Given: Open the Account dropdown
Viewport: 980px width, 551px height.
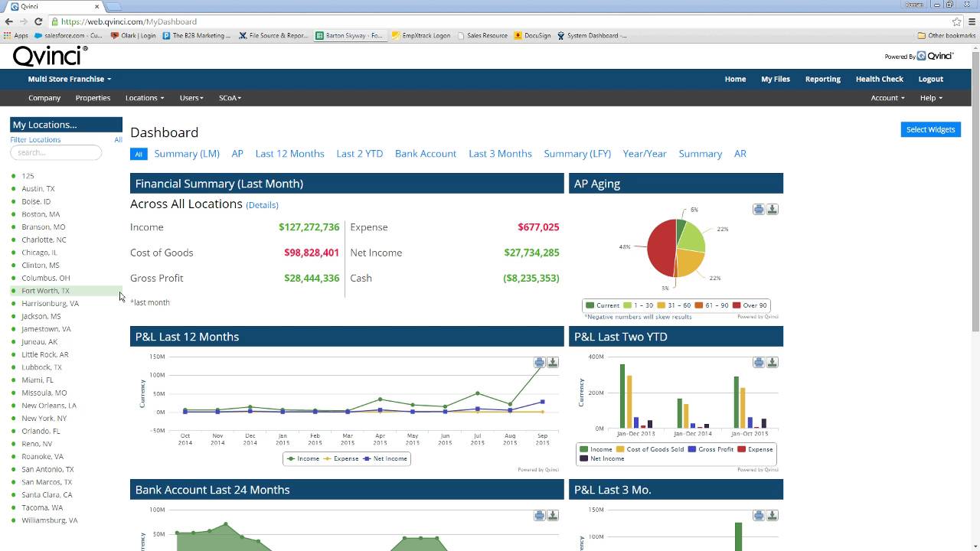Looking at the screenshot, I should click(x=887, y=98).
